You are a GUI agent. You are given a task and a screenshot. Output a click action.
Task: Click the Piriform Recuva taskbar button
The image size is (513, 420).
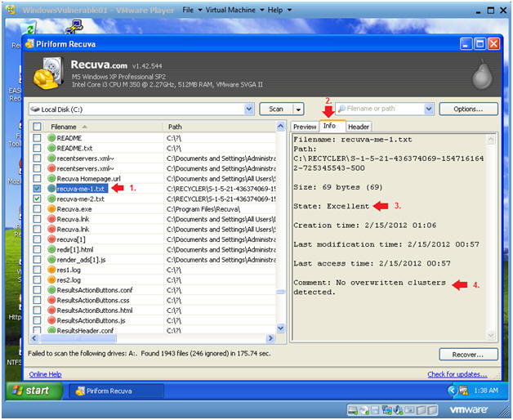(x=116, y=391)
